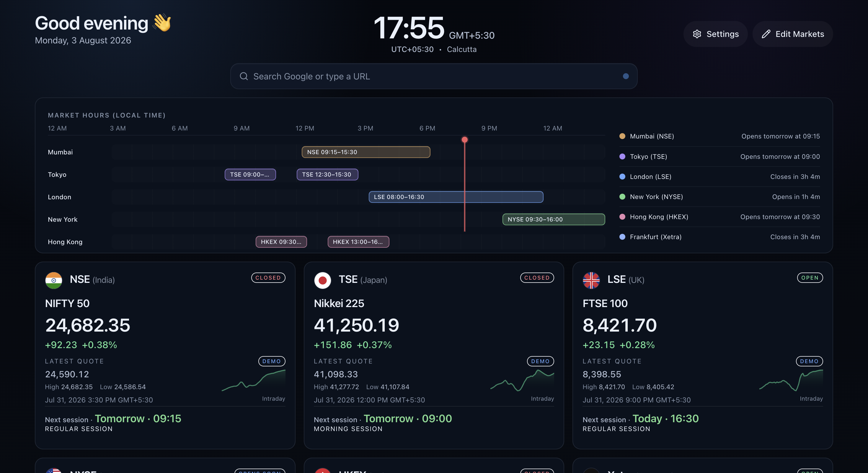
Task: Click the Hong Kong (HKEX) pink legend dot
Action: (622, 217)
